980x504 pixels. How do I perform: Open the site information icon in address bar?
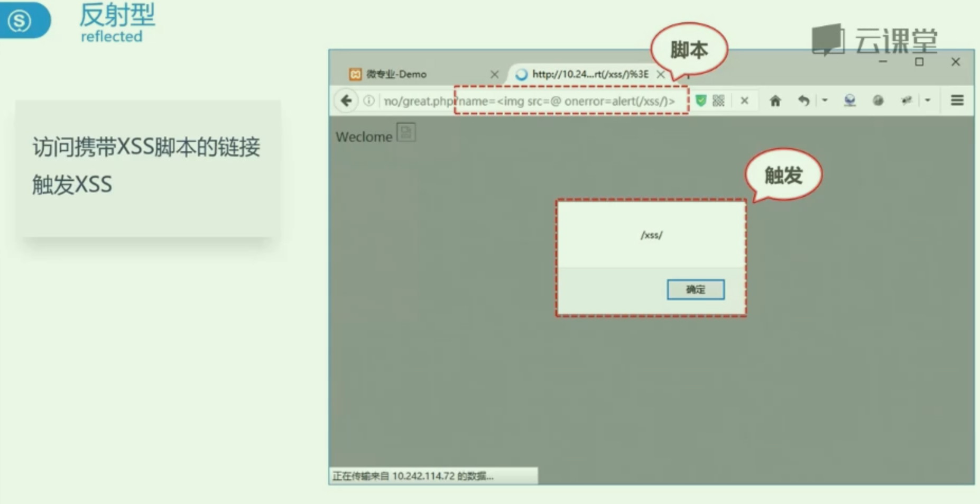(x=369, y=100)
